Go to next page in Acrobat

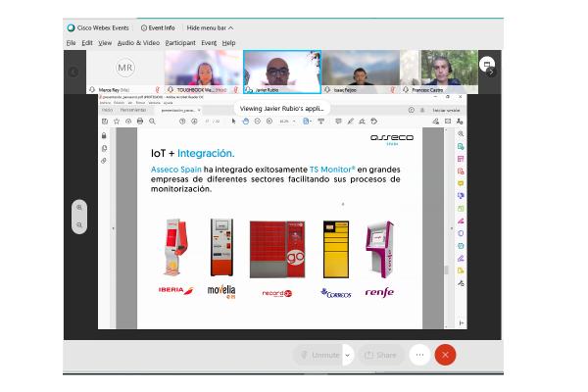point(194,122)
